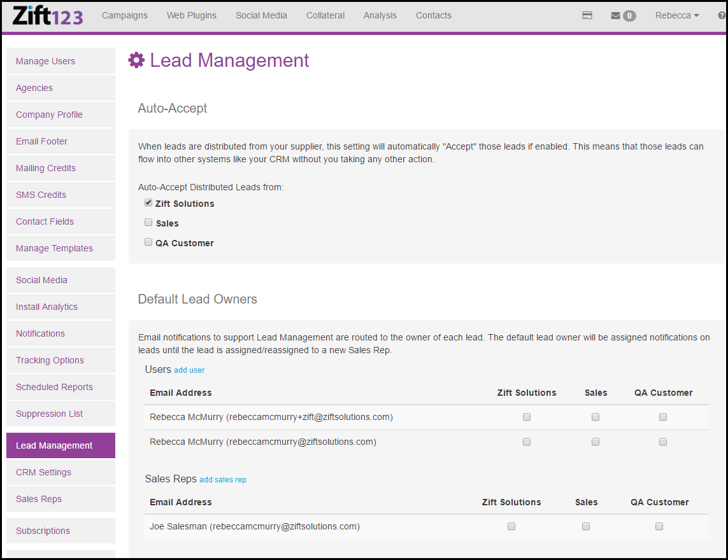Enable auto-accept for QA Customer leads
The width and height of the screenshot is (728, 560).
[x=148, y=242]
